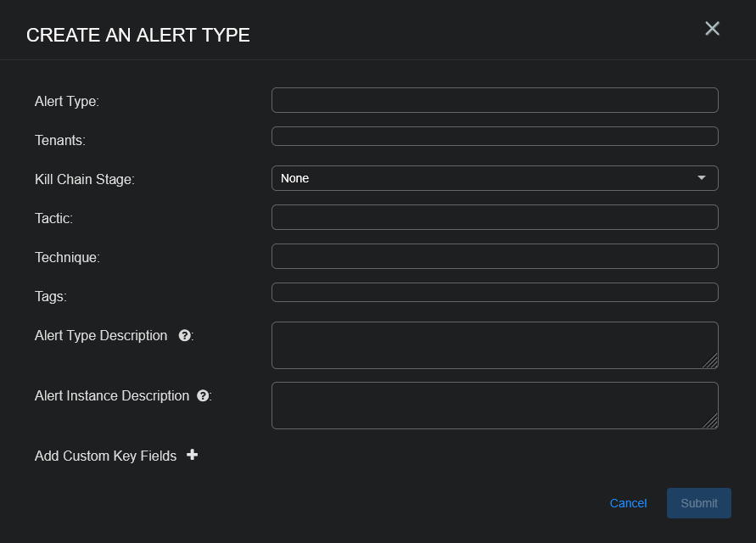Close the Create an Alert Type dialog

(x=712, y=28)
